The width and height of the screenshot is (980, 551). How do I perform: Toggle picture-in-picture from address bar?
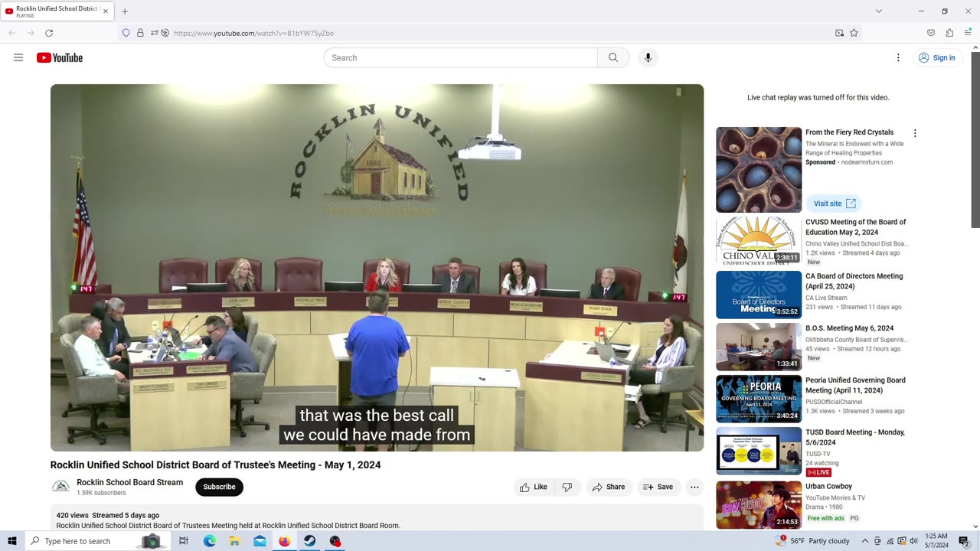(839, 33)
